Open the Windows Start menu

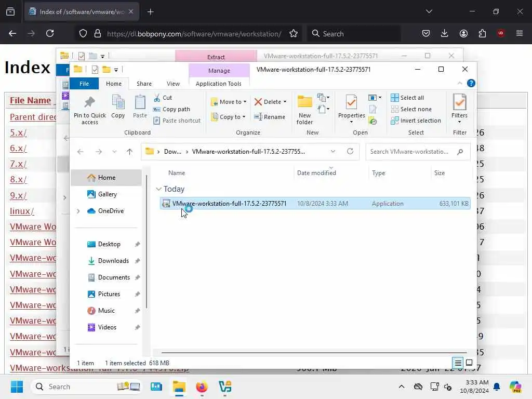pyautogui.click(x=17, y=387)
